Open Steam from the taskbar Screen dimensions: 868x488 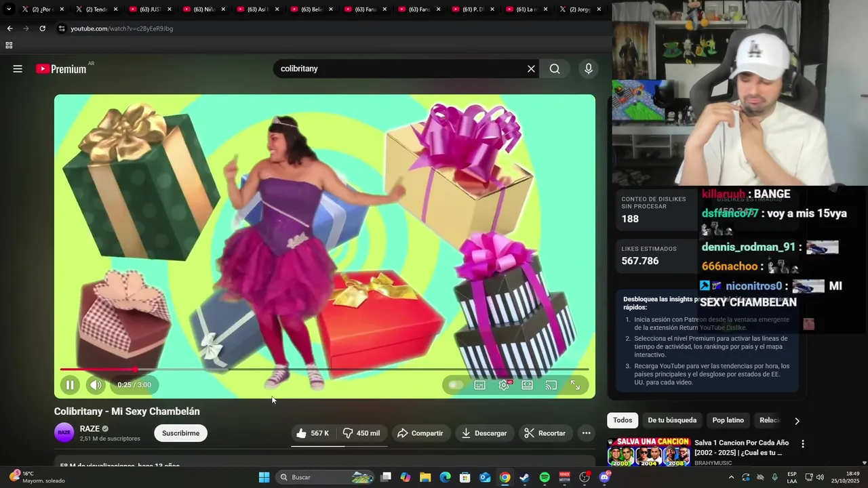pyautogui.click(x=524, y=477)
